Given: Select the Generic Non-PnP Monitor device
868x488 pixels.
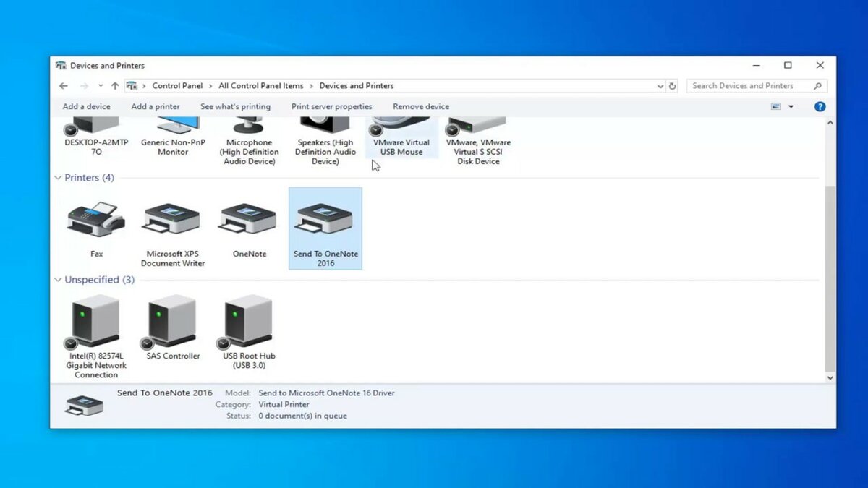Looking at the screenshot, I should 173,137.
